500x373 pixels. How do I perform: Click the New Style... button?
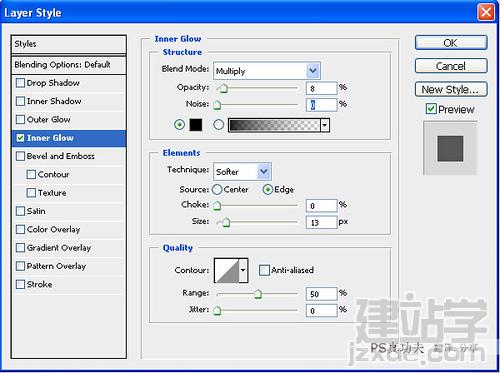(x=451, y=89)
